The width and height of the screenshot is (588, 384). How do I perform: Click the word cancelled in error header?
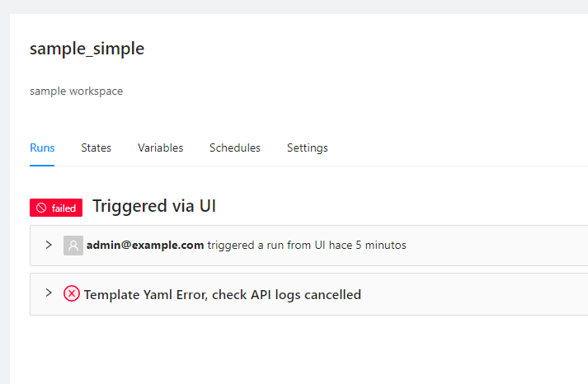[x=332, y=295]
